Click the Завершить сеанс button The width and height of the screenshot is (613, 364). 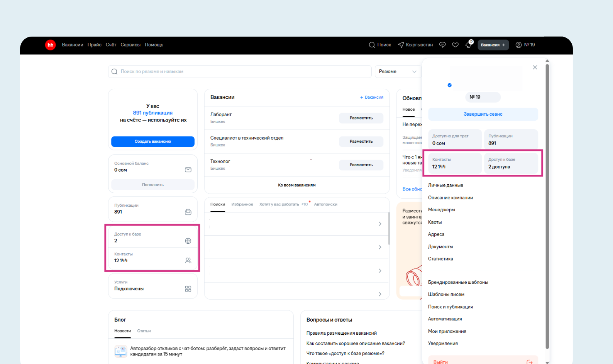click(483, 114)
